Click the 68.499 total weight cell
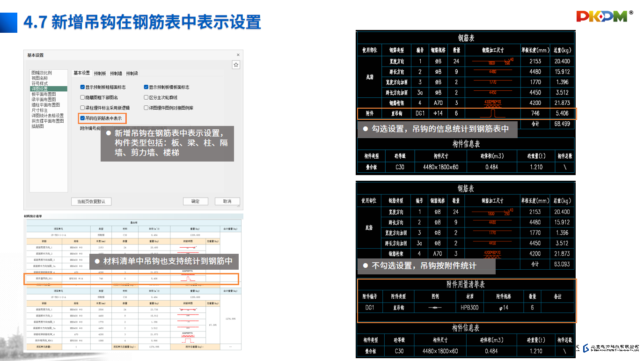This screenshot has width=644, height=361. 562,124
